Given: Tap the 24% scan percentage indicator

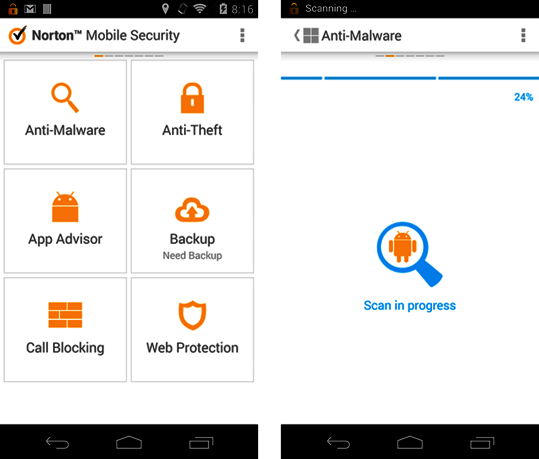Looking at the screenshot, I should (523, 97).
